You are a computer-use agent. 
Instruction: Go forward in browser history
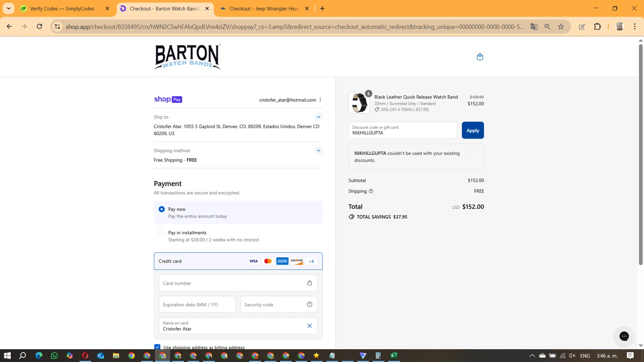coord(24,27)
